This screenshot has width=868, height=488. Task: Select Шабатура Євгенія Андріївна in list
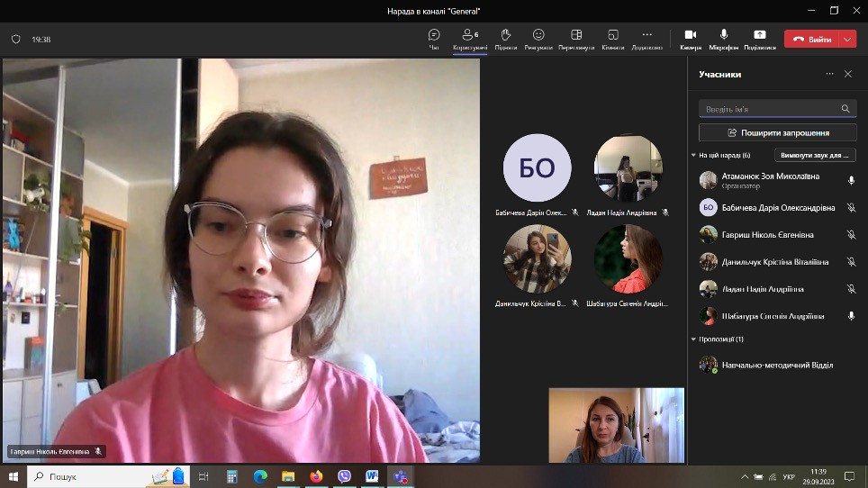pyautogui.click(x=777, y=316)
